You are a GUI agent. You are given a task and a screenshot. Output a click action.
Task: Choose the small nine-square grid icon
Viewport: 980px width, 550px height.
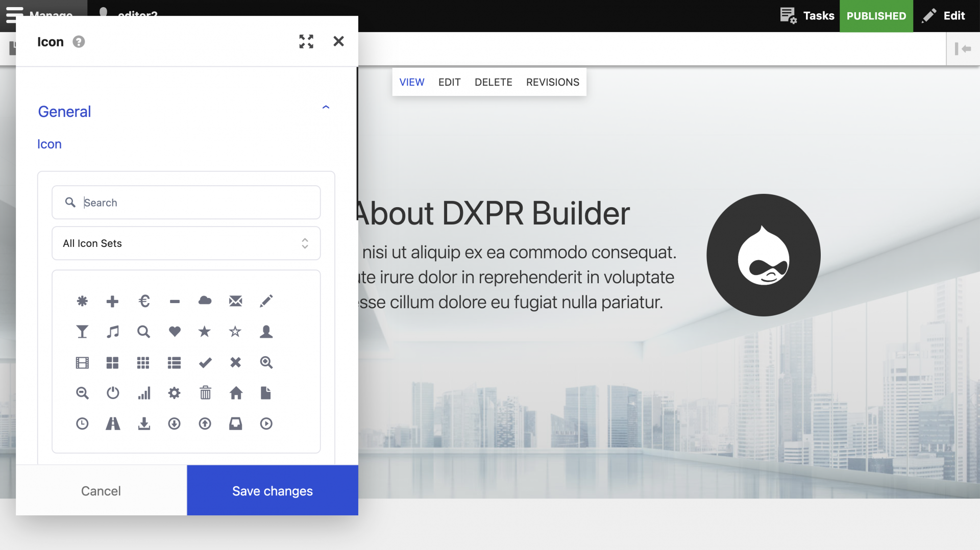[143, 363]
